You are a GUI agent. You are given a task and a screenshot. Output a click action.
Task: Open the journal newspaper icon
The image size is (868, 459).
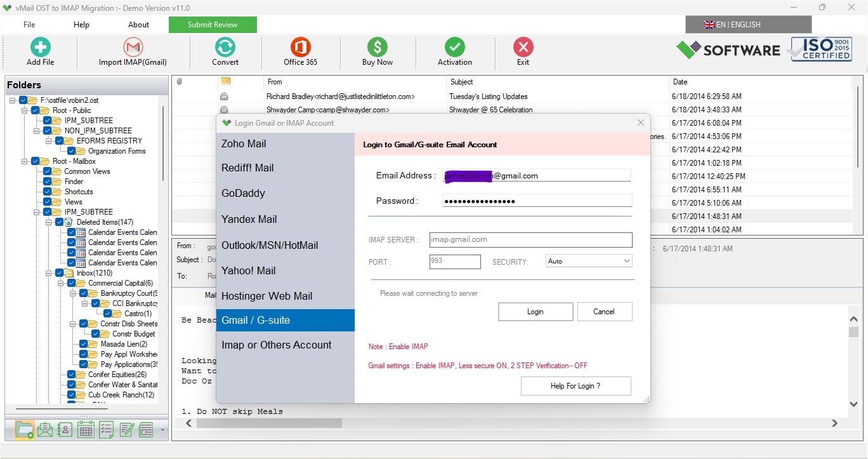(147, 430)
